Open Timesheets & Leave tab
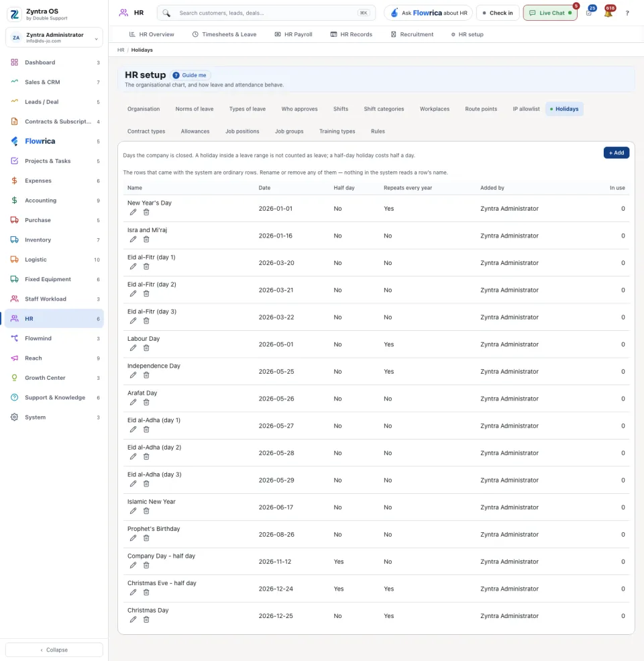 click(x=224, y=34)
